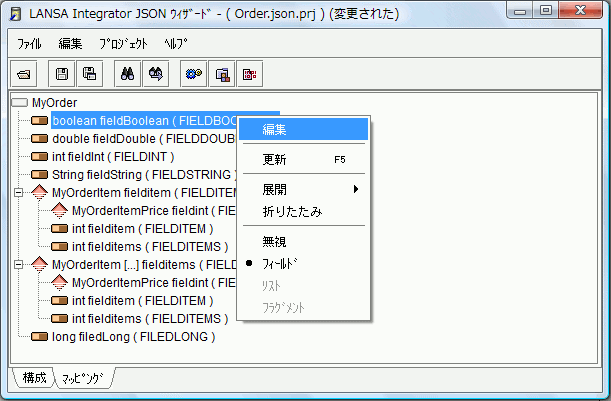Select the MyOrderItem [...] fielditems row text
This screenshot has height=401, width=611.
point(144,265)
